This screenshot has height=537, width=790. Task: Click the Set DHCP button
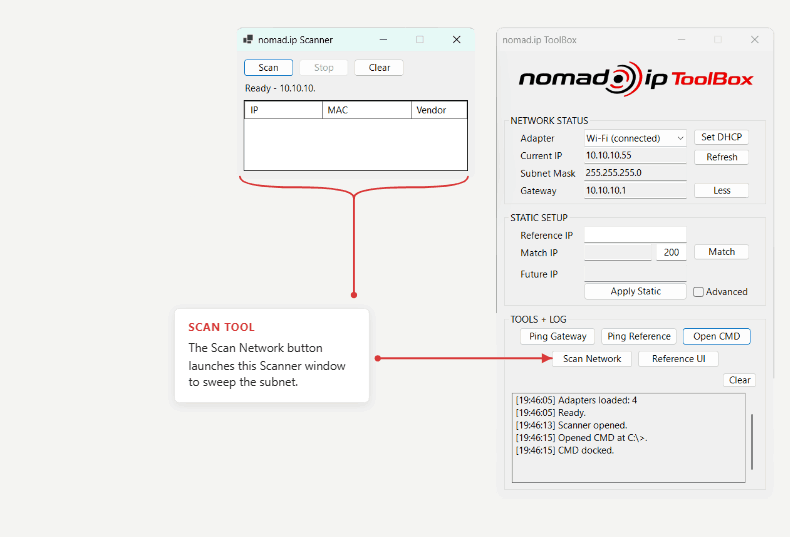coord(721,137)
